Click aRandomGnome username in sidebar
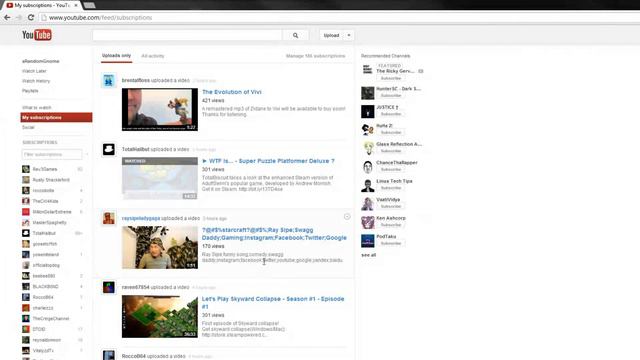Viewport: 640px width, 360px height. (40, 61)
